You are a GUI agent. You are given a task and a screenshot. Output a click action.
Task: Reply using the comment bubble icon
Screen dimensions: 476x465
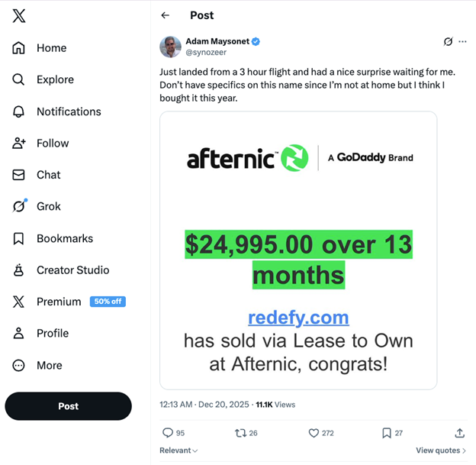[168, 433]
